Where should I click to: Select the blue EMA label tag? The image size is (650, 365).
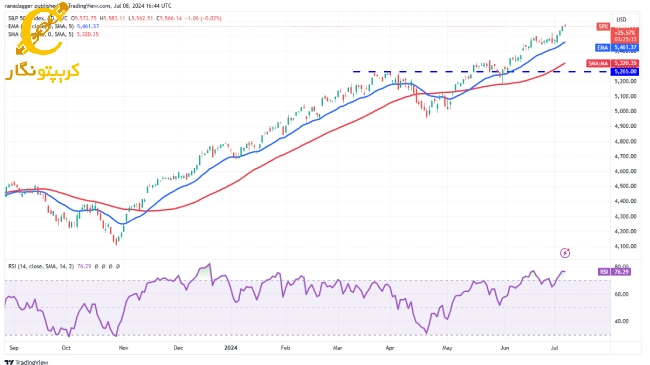[603, 48]
